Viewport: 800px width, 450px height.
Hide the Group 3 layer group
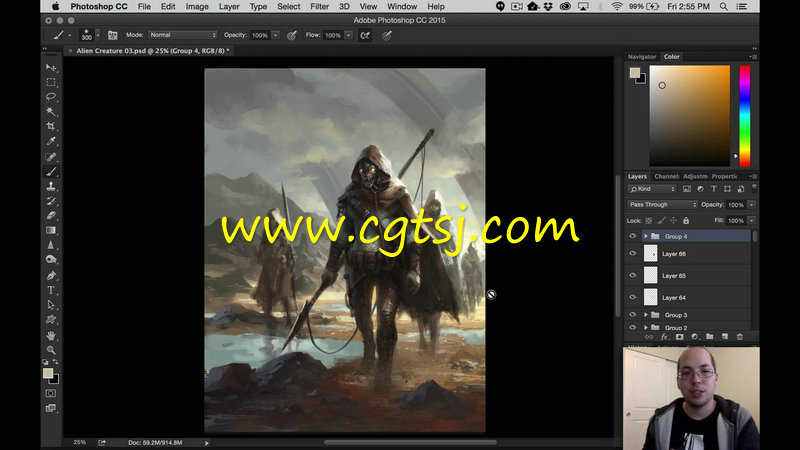coord(633,315)
